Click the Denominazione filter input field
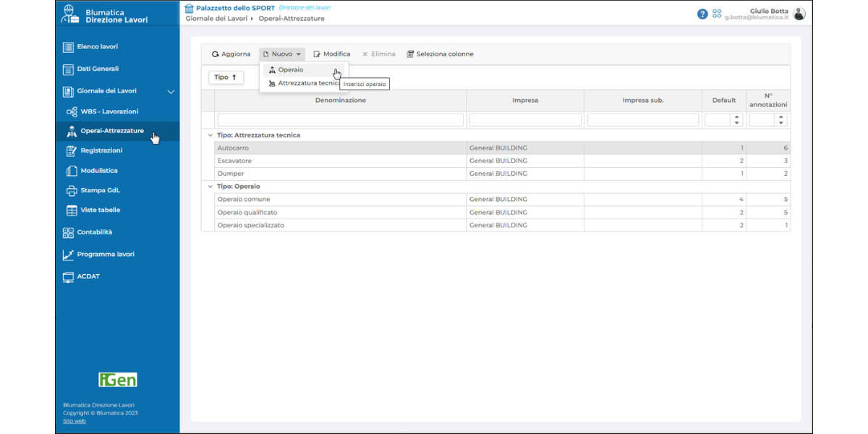The height and width of the screenshot is (434, 868). (340, 120)
